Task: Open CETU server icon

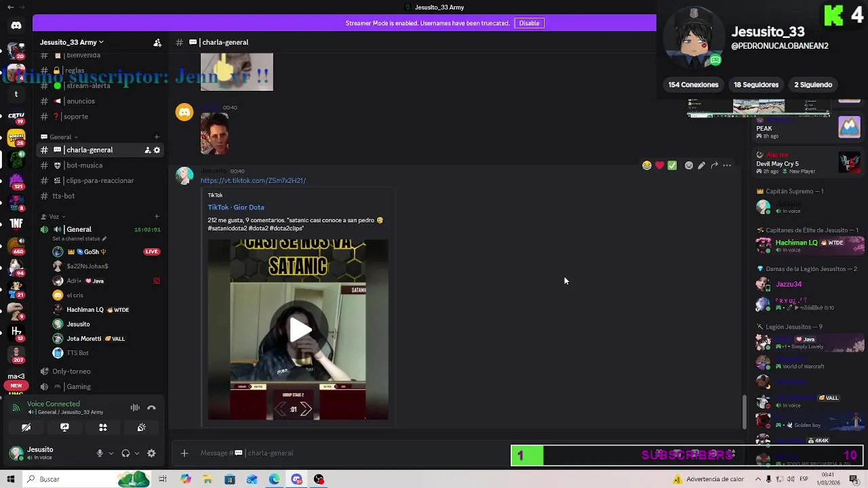Action: tap(16, 117)
